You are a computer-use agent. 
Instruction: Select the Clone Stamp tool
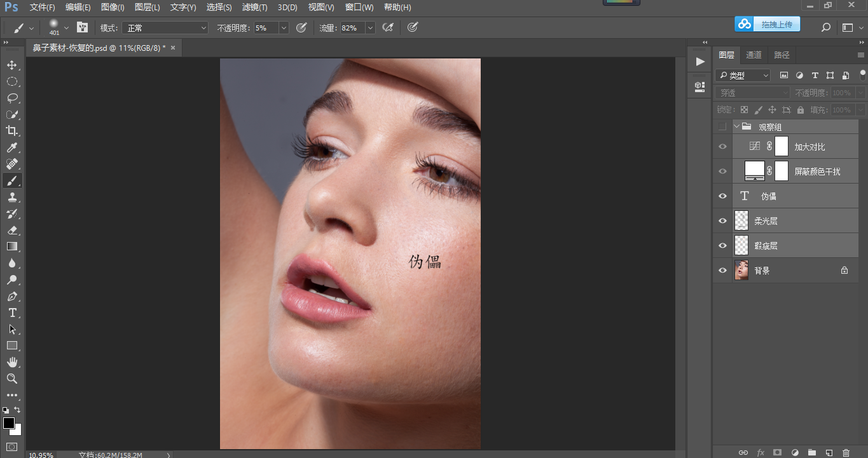[x=12, y=197]
